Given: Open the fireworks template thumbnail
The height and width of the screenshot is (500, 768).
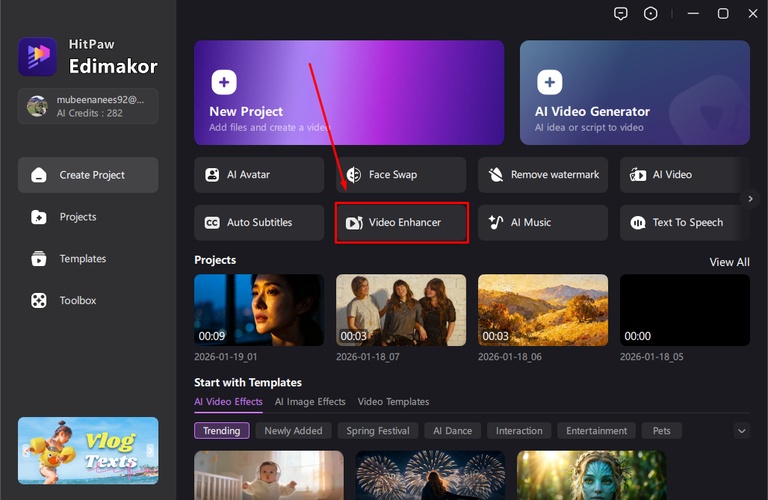Looking at the screenshot, I should click(430, 475).
